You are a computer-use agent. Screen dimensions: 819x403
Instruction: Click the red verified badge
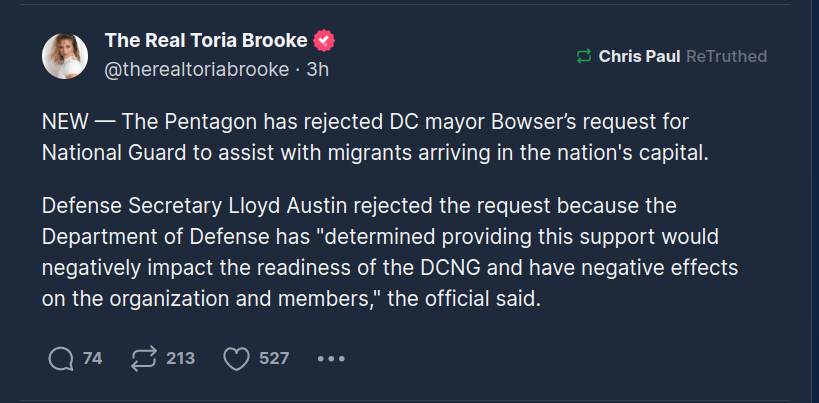coord(324,41)
